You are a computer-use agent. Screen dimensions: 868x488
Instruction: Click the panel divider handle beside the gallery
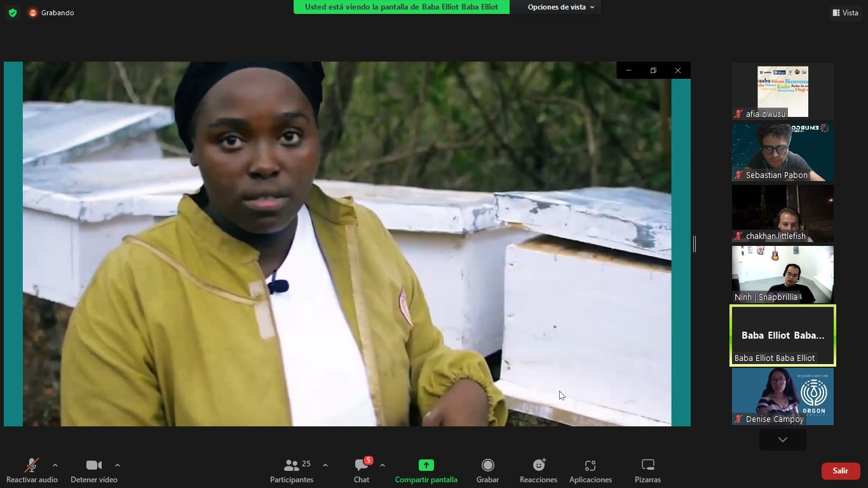(695, 243)
